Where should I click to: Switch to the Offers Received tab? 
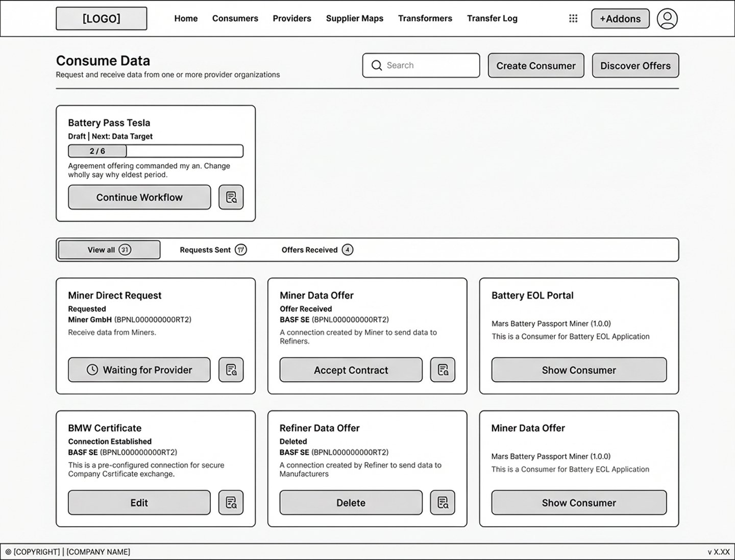pyautogui.click(x=317, y=250)
